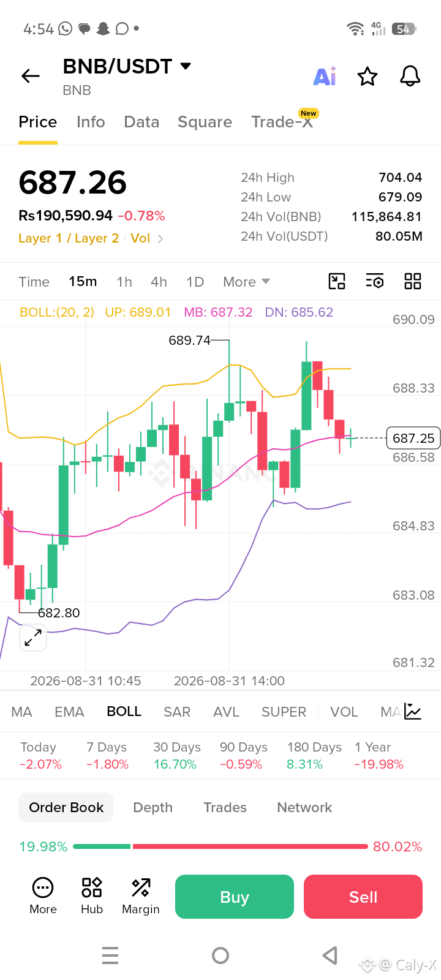Screen dimensions: 441x980
Task: Open the Layer 1 / Layer 2 tag link
Action: (69, 238)
